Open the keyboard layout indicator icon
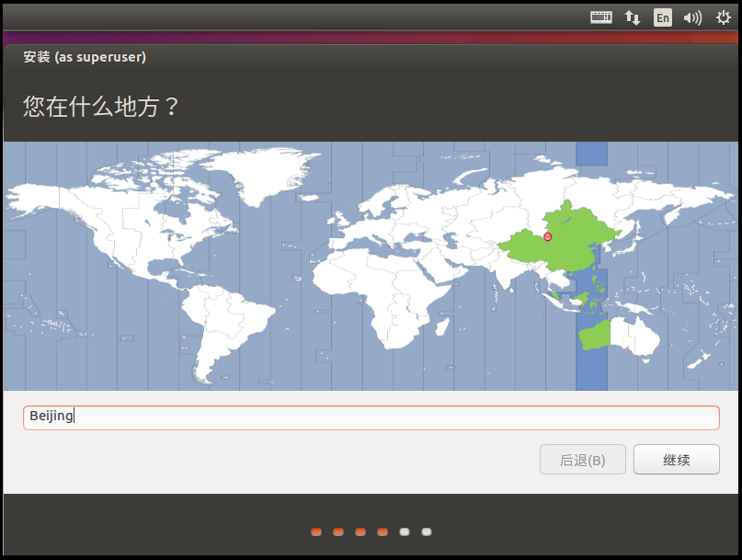Image resolution: width=742 pixels, height=560 pixels. tap(601, 17)
